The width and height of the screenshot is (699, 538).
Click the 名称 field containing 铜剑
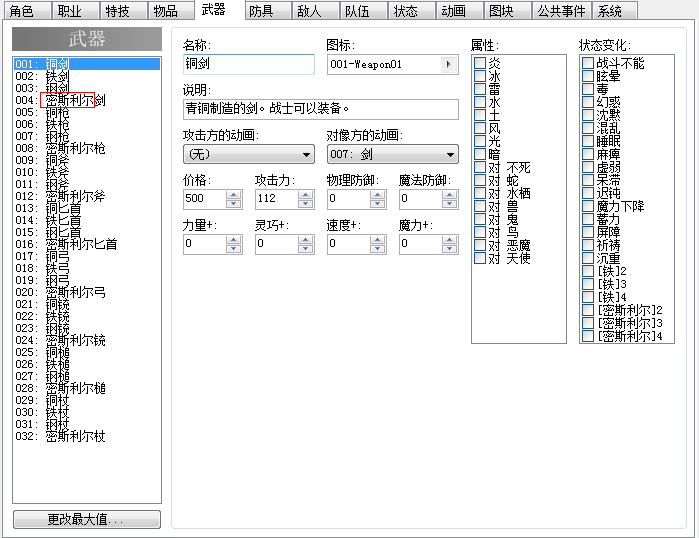[x=249, y=64]
